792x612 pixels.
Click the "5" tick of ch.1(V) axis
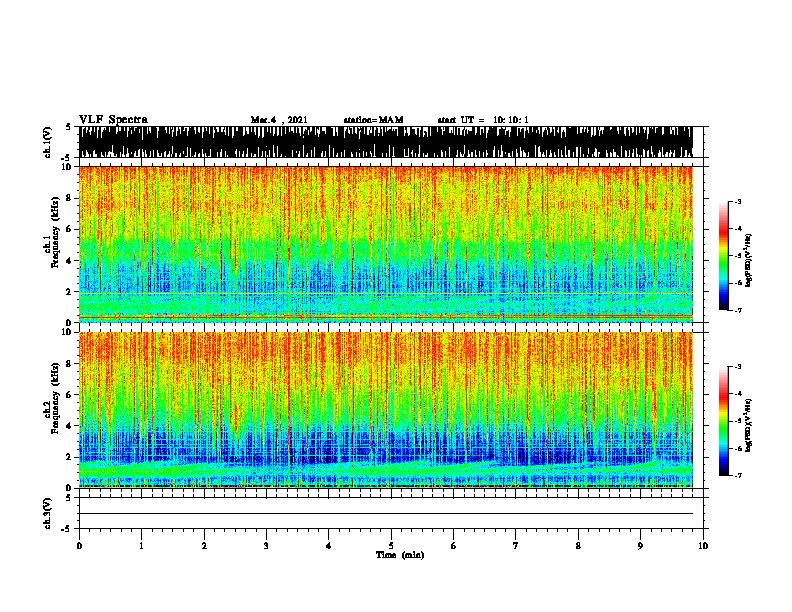[68, 127]
